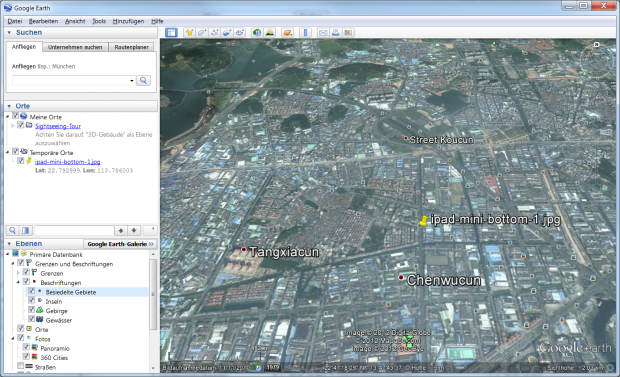Screen dimensions: 620x377
Task: Open the Tools menu
Action: (99, 21)
